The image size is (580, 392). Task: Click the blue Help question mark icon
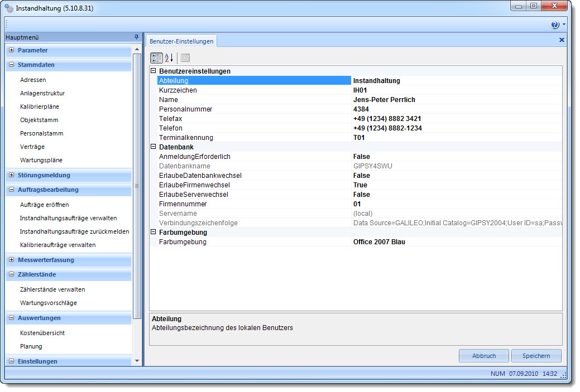pyautogui.click(x=554, y=25)
